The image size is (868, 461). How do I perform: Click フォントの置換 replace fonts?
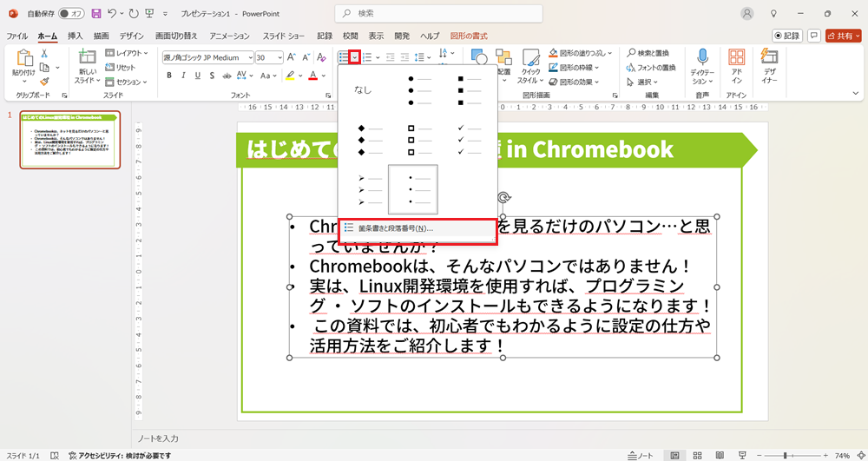coord(651,68)
